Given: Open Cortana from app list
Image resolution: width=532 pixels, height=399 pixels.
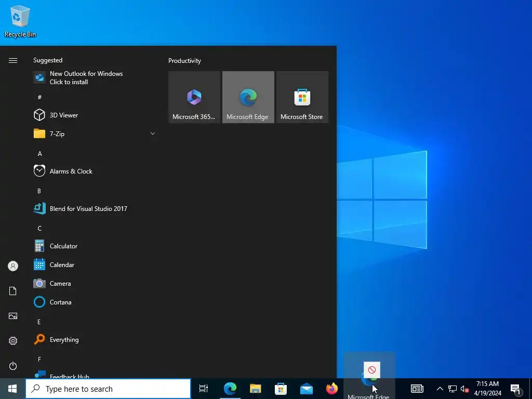Looking at the screenshot, I should coord(95,302).
